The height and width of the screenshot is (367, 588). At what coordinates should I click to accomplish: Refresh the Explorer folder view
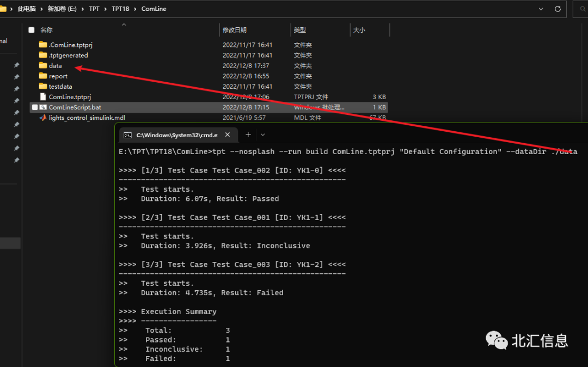[x=558, y=9]
